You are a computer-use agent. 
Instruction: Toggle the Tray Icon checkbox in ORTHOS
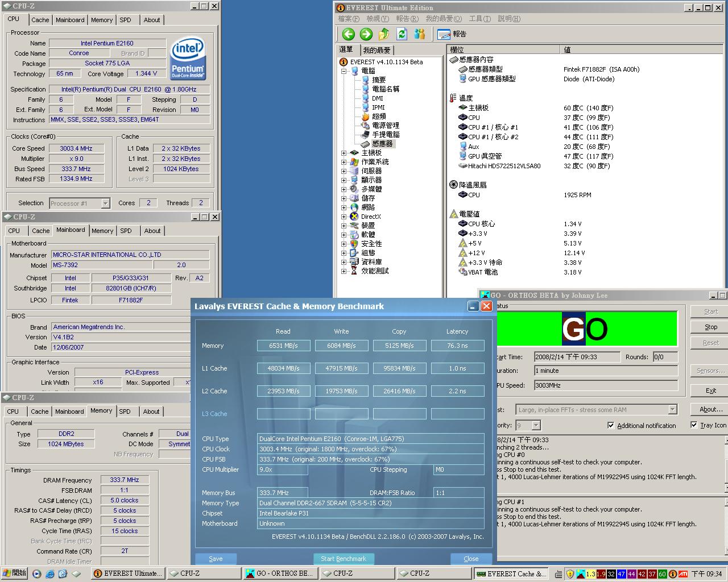(x=694, y=425)
